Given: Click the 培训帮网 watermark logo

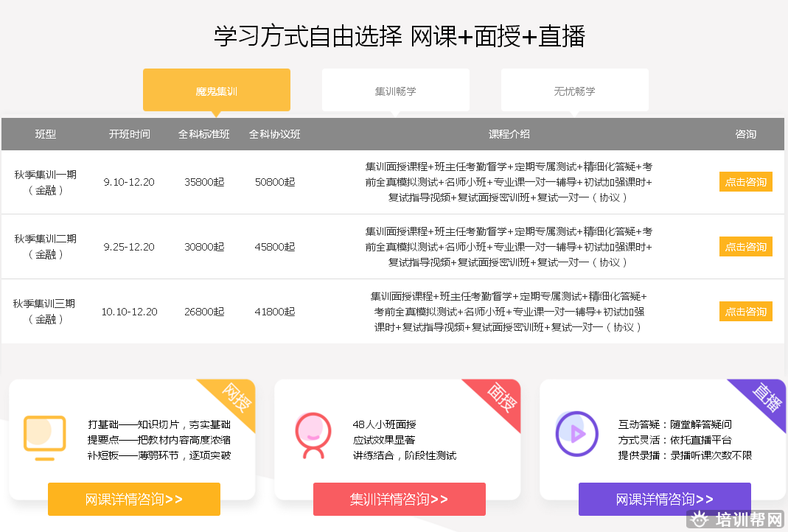Looking at the screenshot, I should 737,520.
